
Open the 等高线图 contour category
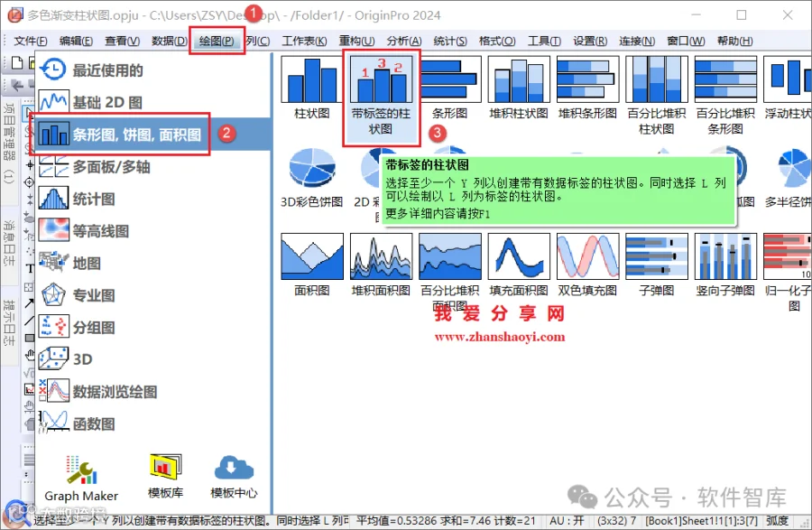click(153, 231)
